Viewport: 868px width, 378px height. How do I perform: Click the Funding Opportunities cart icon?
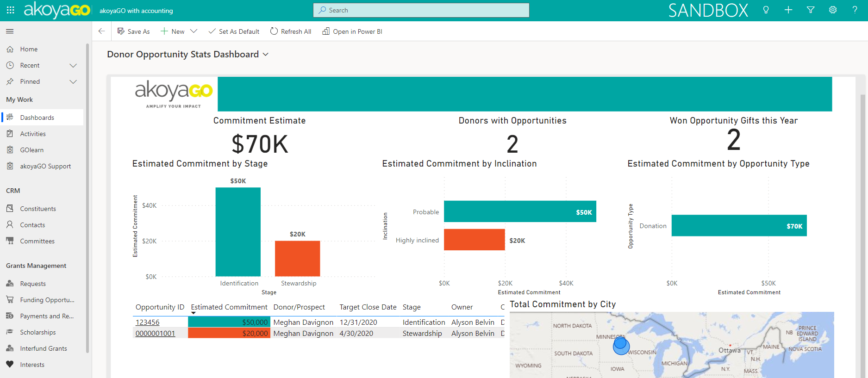10,300
